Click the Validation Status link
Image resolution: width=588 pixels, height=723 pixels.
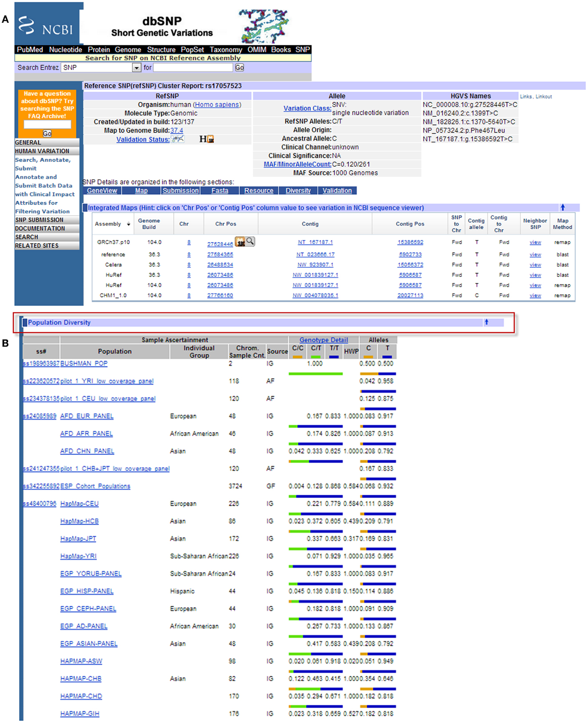point(143,139)
